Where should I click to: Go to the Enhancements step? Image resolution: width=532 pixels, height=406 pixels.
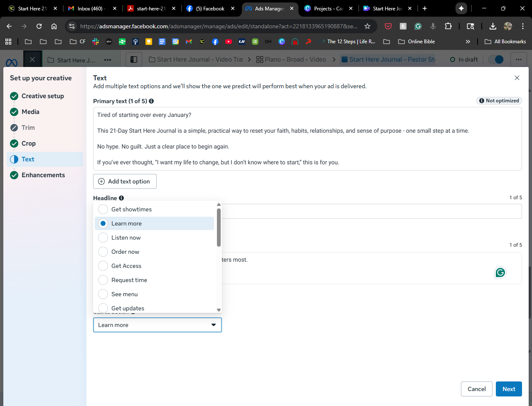[43, 175]
